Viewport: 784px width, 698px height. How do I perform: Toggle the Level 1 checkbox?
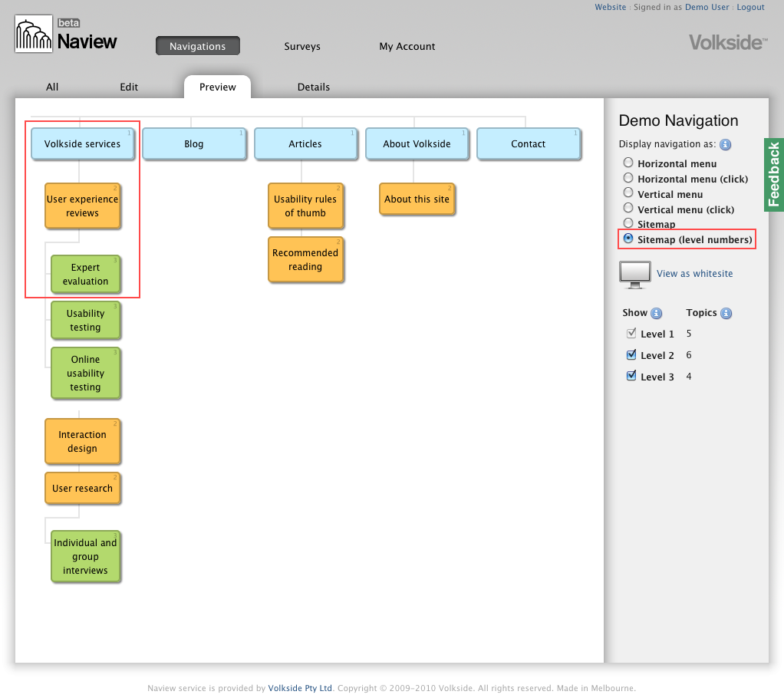click(631, 333)
